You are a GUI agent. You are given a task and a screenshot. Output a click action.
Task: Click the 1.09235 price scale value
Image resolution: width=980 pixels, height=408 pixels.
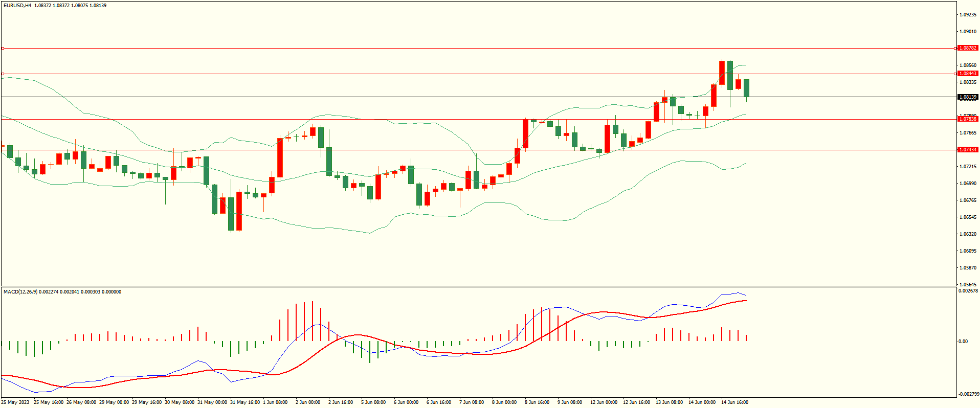[967, 15]
